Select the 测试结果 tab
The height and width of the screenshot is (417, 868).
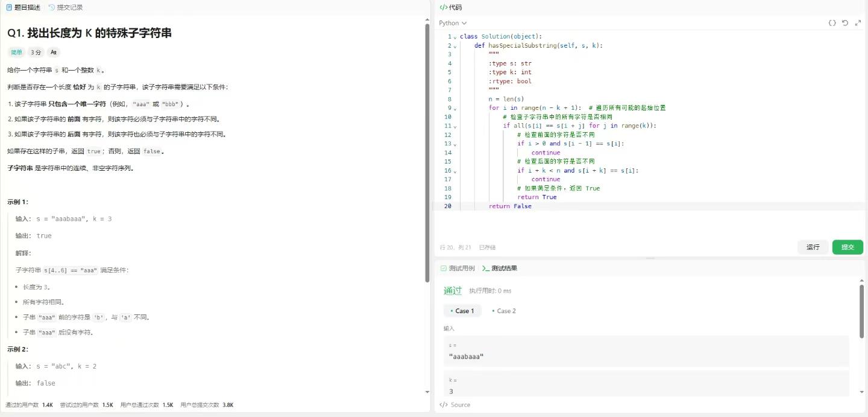click(x=500, y=268)
